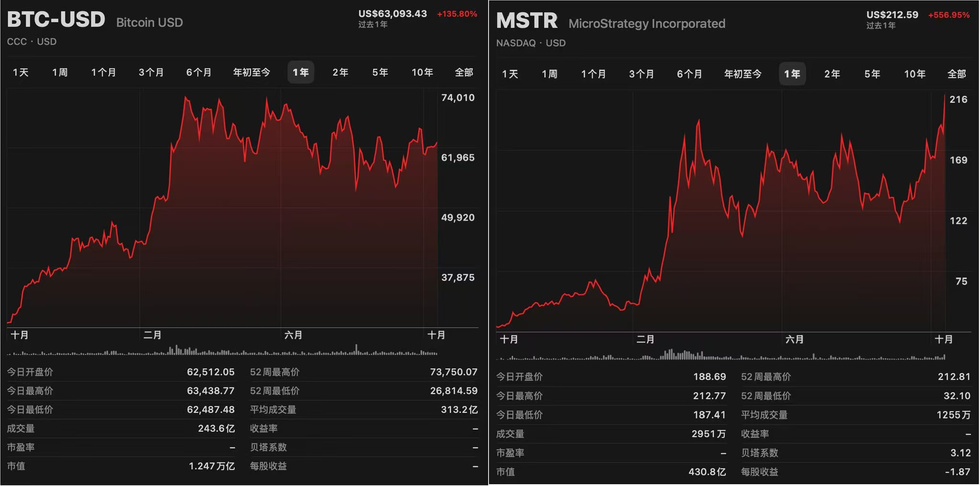Select 年初至今 on the BTC-USD chart

[x=251, y=72]
